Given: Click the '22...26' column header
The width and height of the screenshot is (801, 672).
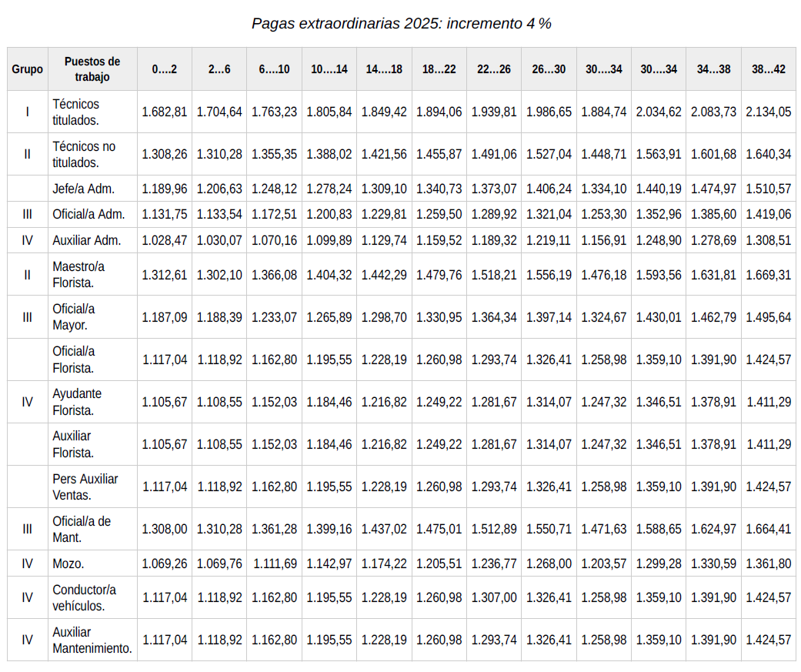Looking at the screenshot, I should click(x=493, y=69).
